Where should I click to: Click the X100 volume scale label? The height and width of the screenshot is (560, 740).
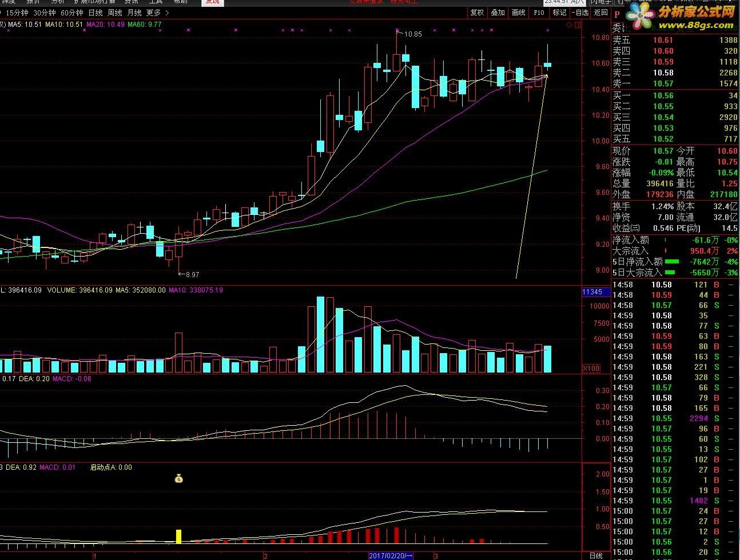point(591,369)
